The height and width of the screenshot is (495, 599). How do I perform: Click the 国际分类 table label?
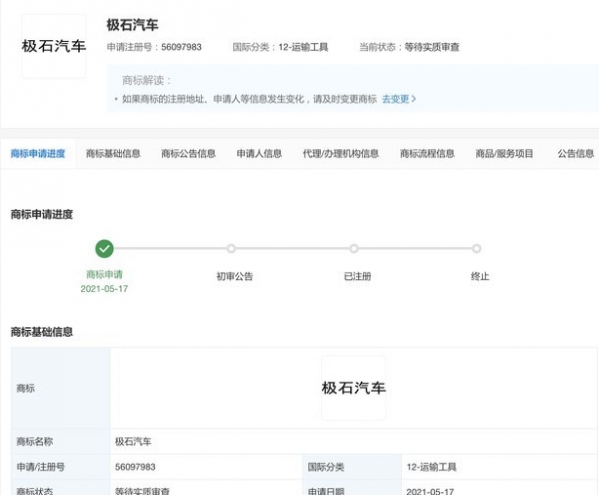[326, 467]
